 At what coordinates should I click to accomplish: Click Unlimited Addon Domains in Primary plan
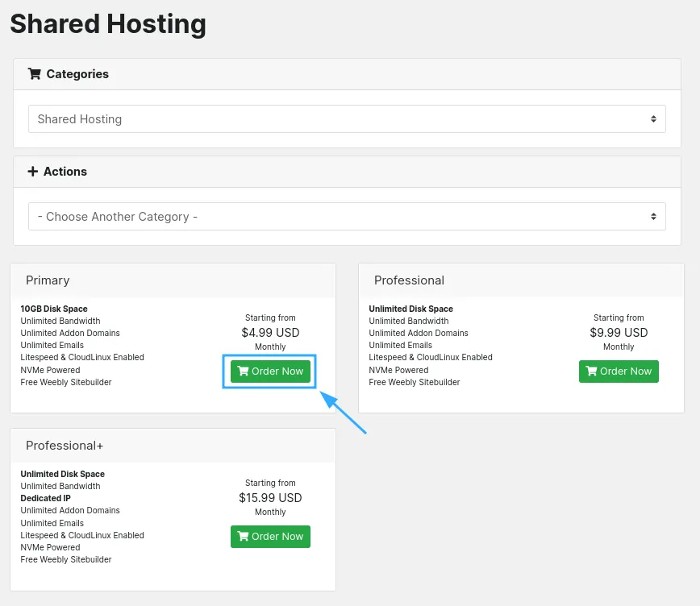pyautogui.click(x=70, y=333)
